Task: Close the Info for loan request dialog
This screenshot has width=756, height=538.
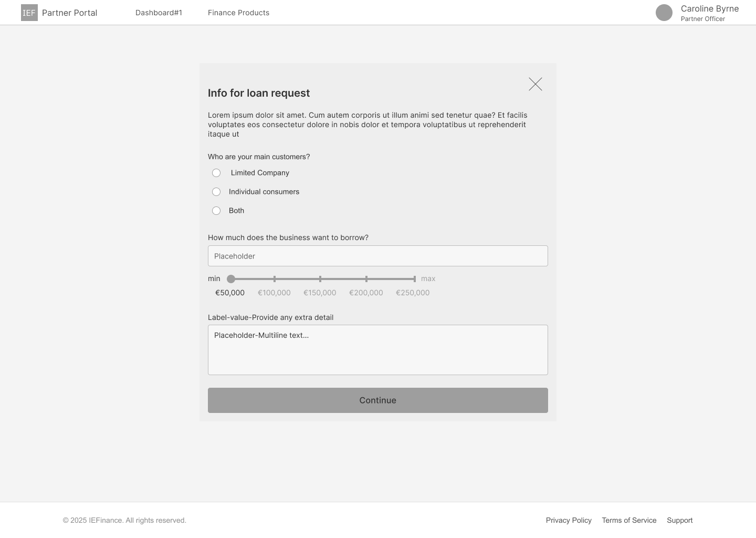Action: [535, 84]
